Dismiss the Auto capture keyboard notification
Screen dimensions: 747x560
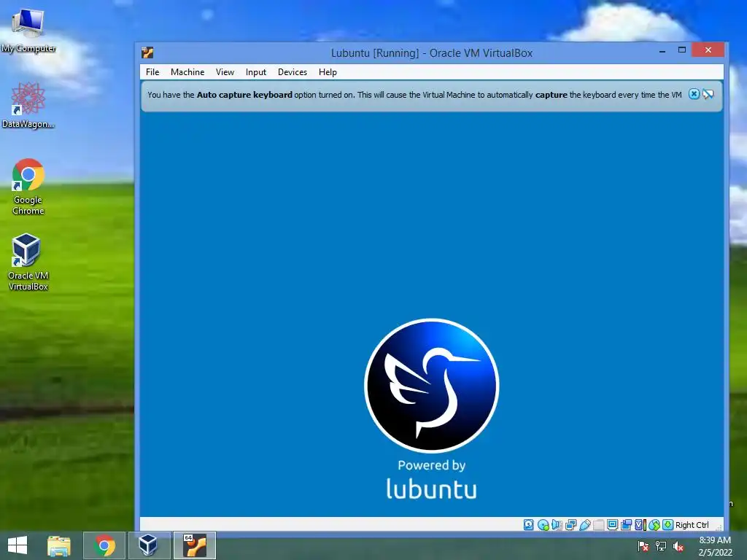[694, 94]
